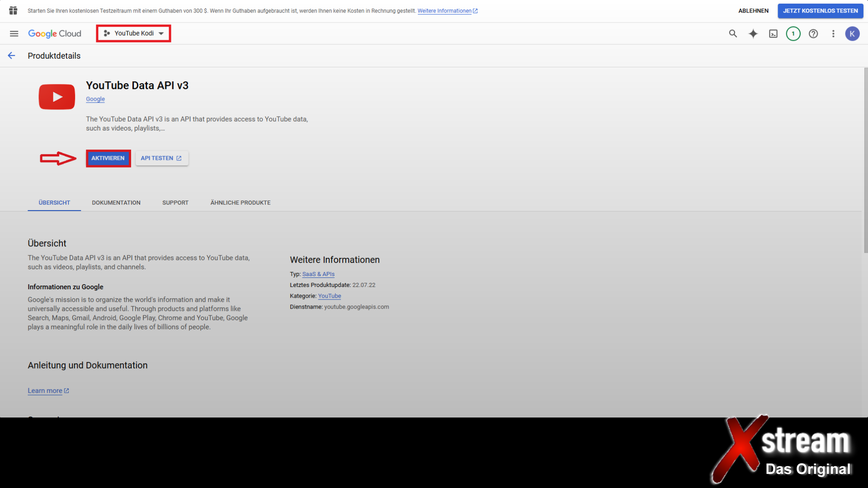The image size is (868, 488).
Task: Dismiss banner with Ablehnen
Action: 753,11
